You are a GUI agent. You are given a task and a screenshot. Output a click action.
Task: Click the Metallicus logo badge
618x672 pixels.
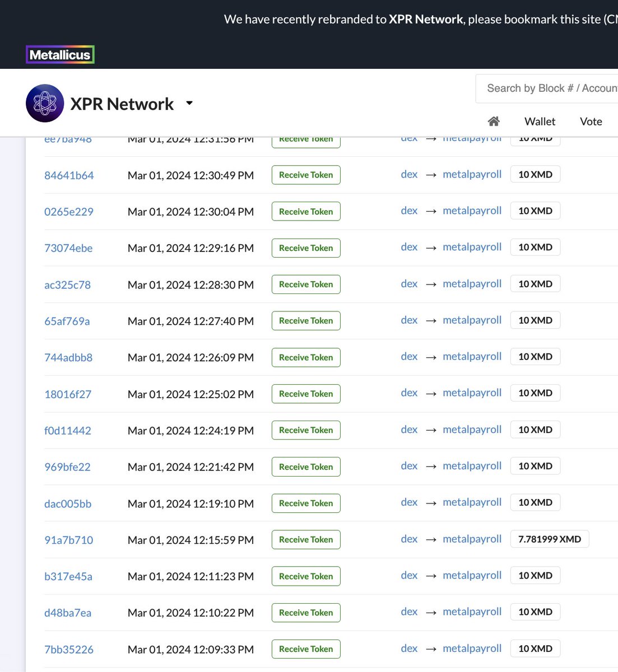pos(60,55)
